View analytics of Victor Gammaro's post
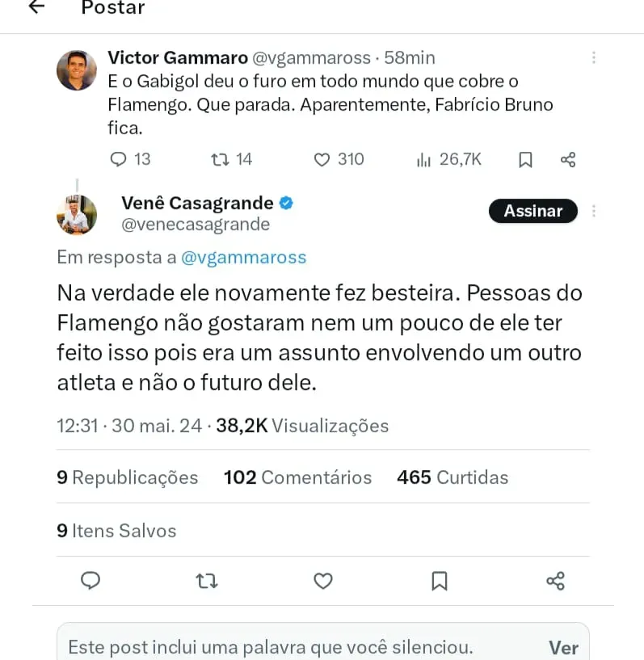The image size is (644, 660). (424, 160)
